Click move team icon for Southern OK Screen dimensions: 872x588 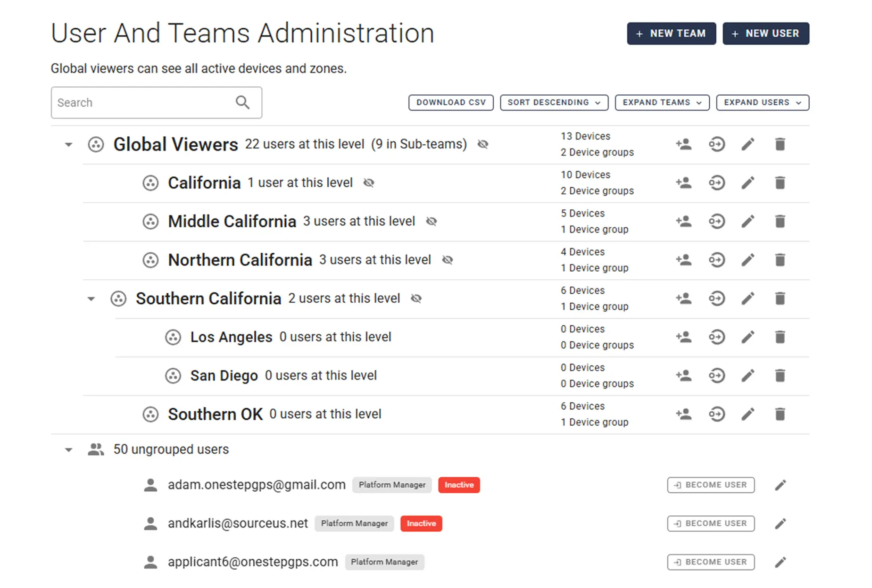click(716, 414)
